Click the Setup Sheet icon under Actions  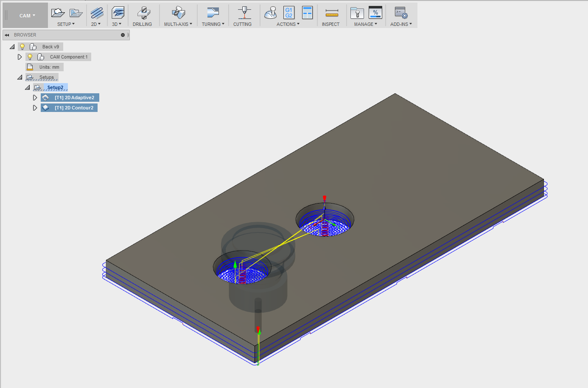pos(307,12)
